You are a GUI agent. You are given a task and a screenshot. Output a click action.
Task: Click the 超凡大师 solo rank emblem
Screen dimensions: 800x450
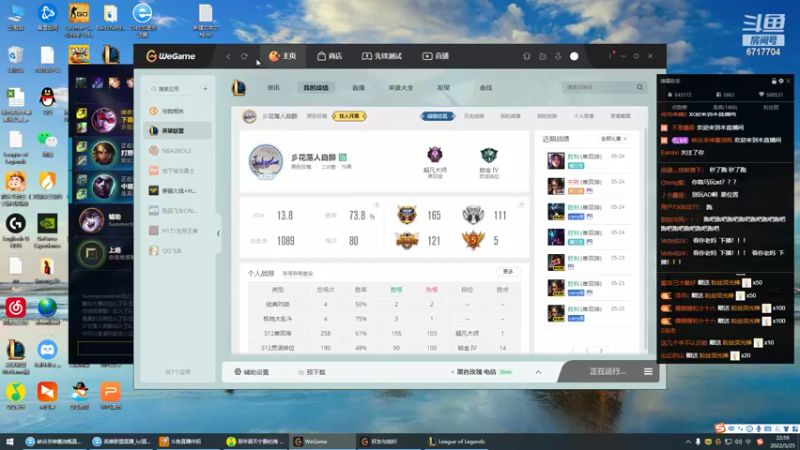(435, 155)
